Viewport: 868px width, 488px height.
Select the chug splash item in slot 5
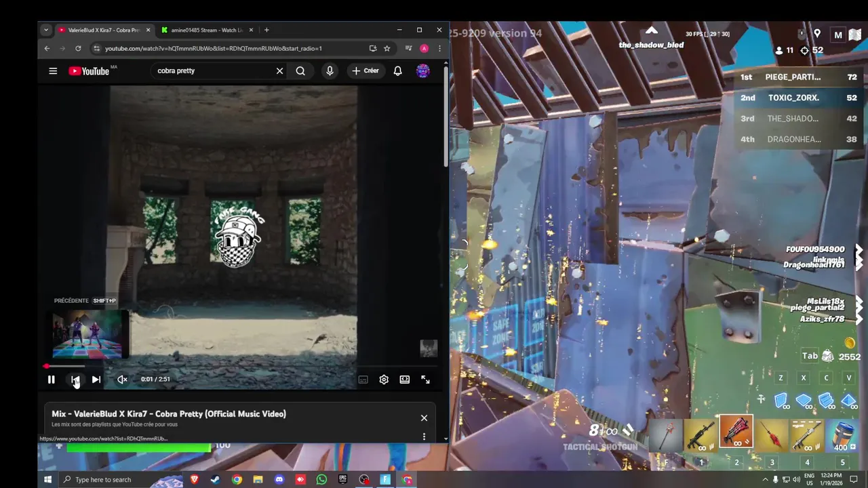click(842, 435)
